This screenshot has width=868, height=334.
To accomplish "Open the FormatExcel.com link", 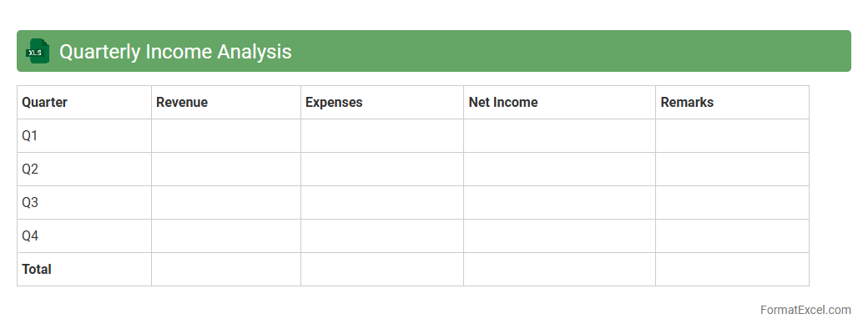I will click(x=805, y=310).
